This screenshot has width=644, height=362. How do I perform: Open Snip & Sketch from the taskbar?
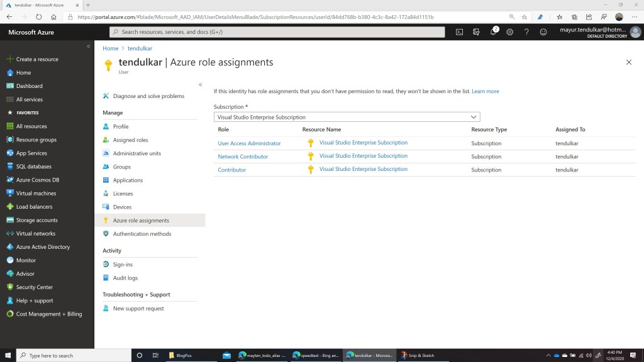tap(418, 356)
